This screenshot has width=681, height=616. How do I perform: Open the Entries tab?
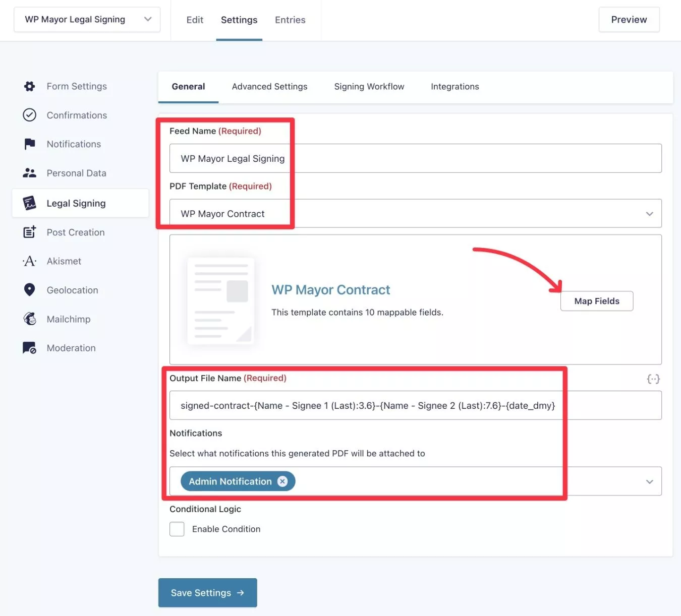(x=290, y=20)
